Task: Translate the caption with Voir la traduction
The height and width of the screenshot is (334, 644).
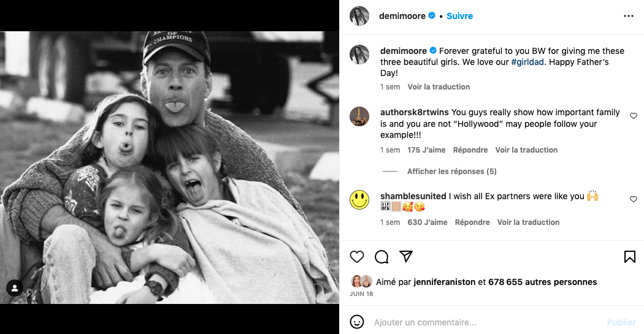Action: [x=439, y=87]
